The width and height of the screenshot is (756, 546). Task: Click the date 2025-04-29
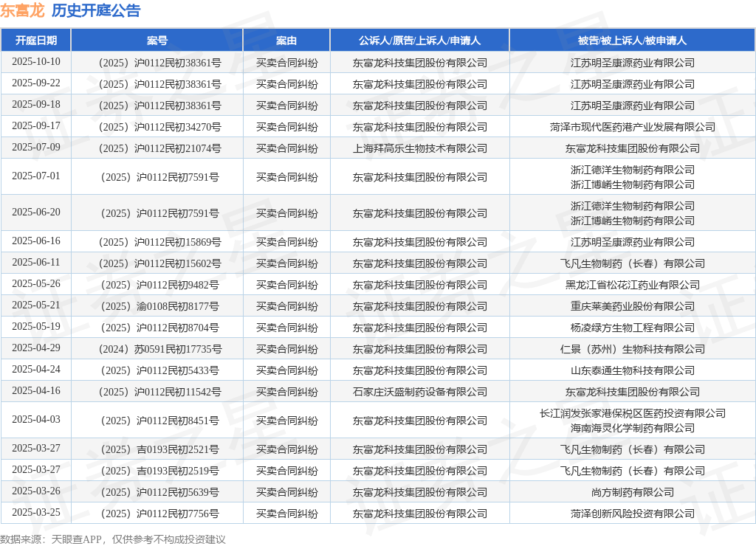[36, 348]
